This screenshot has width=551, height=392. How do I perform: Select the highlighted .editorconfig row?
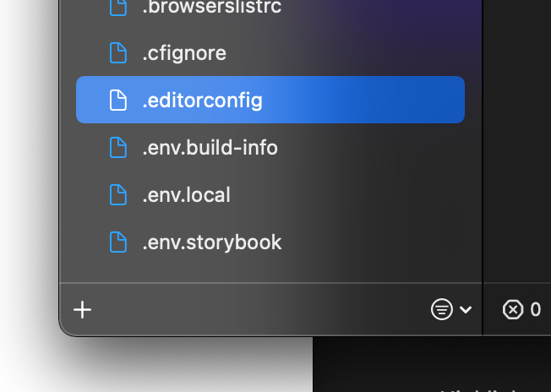270,101
